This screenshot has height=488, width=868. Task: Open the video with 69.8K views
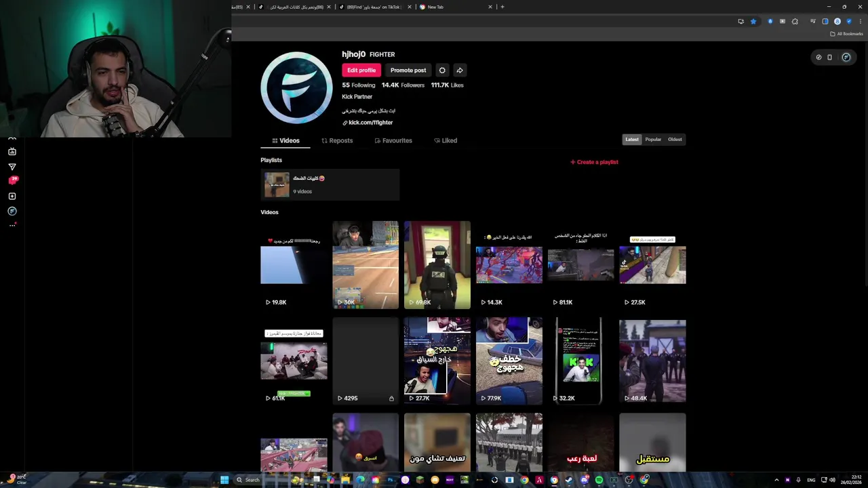coord(437,265)
